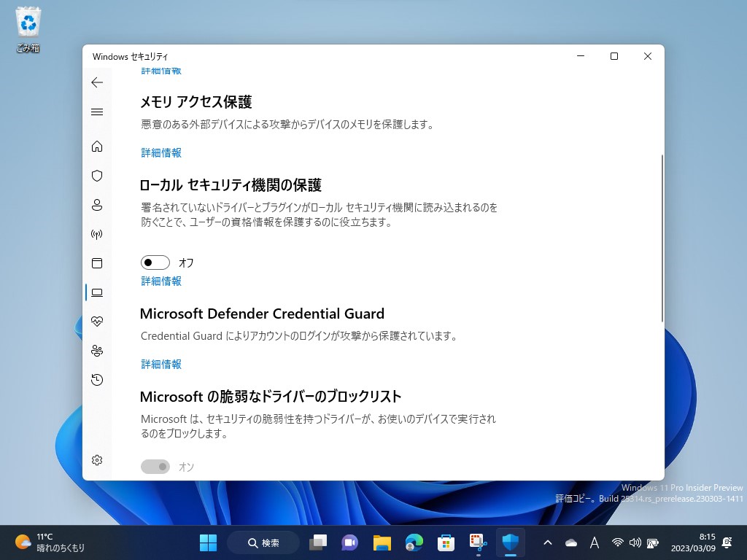Viewport: 747px width, 560px height.
Task: Select Firewall & network protection icon
Action: point(97,234)
